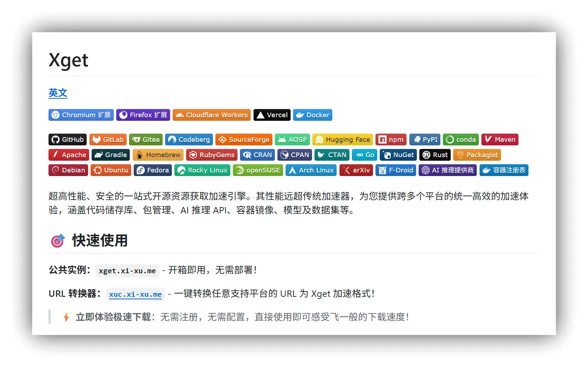Click the Xget page title
The image size is (588, 367).
click(x=68, y=60)
